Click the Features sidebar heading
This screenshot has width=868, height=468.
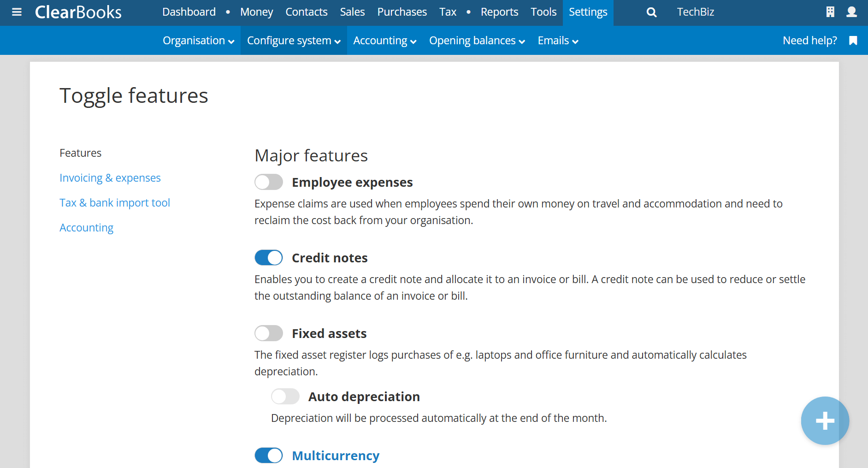point(80,153)
